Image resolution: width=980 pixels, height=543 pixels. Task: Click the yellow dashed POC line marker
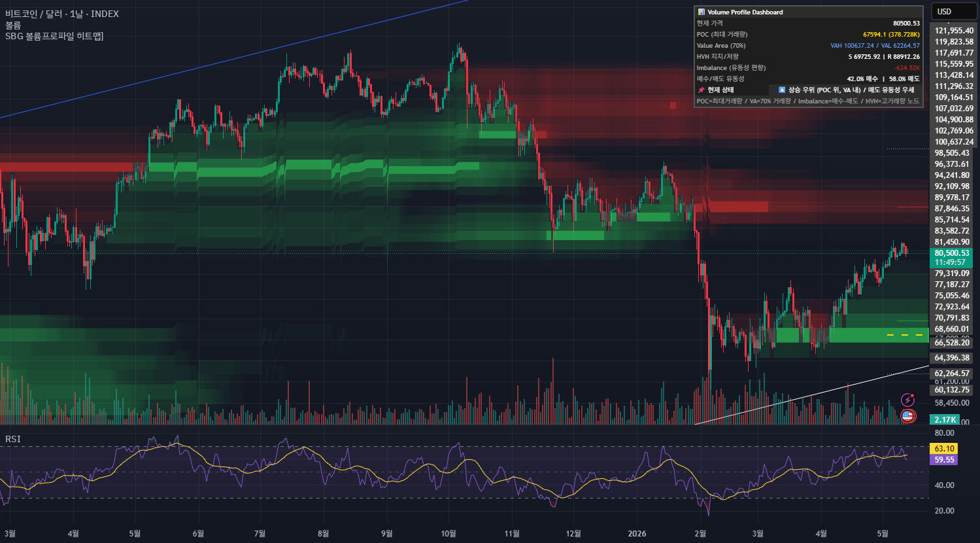point(906,335)
